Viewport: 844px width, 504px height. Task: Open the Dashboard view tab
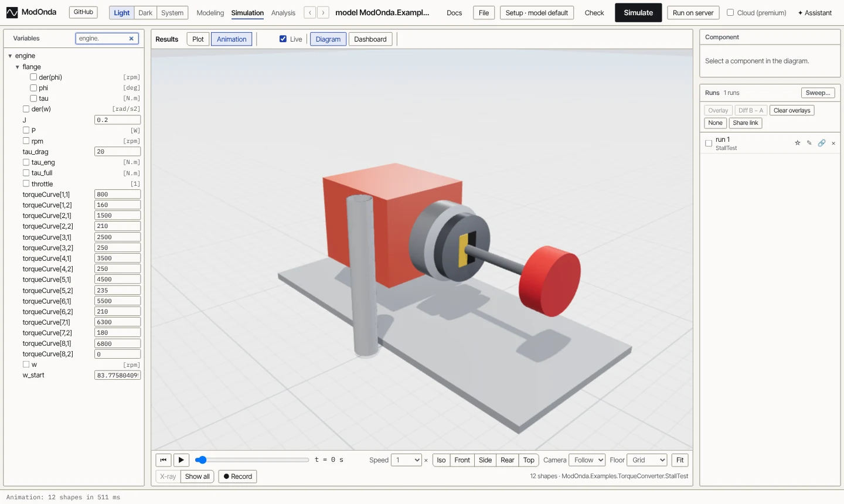[x=370, y=39]
